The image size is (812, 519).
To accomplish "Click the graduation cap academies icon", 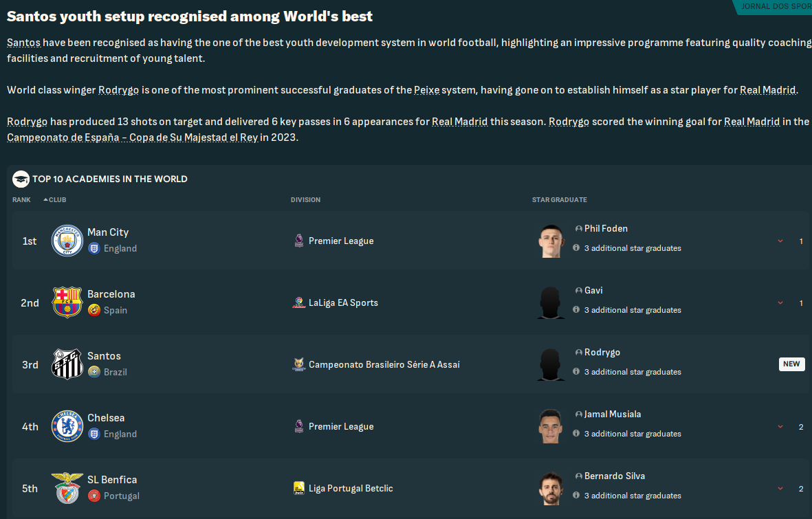I will 21,179.
